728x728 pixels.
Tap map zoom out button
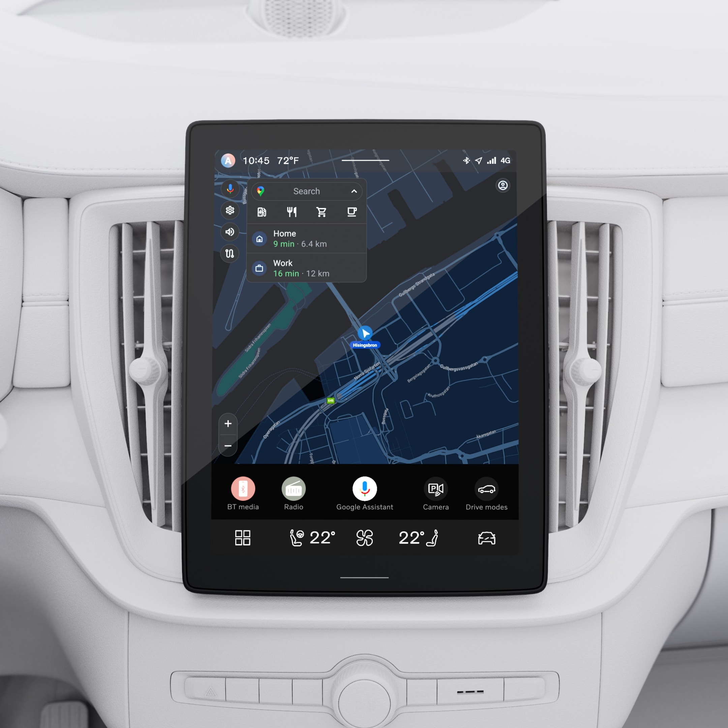tap(227, 448)
